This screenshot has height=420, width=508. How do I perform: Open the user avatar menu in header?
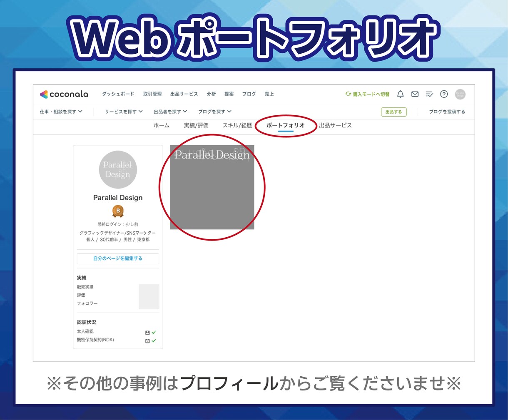coord(460,94)
